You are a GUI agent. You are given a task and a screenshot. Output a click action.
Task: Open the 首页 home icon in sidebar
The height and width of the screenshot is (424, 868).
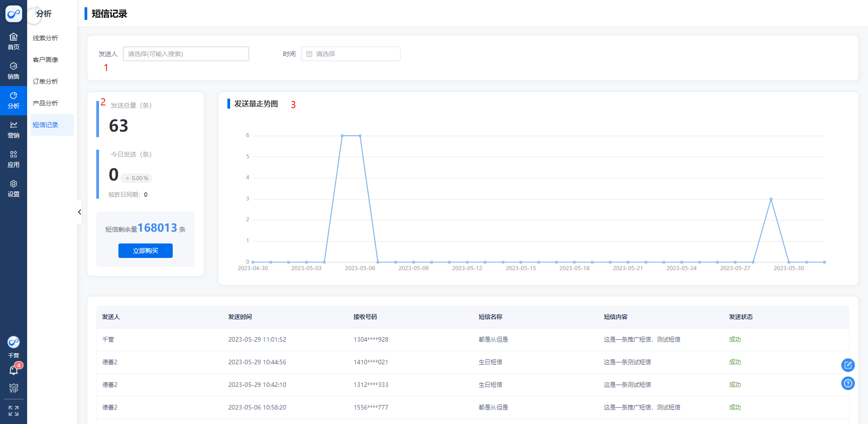coord(14,41)
